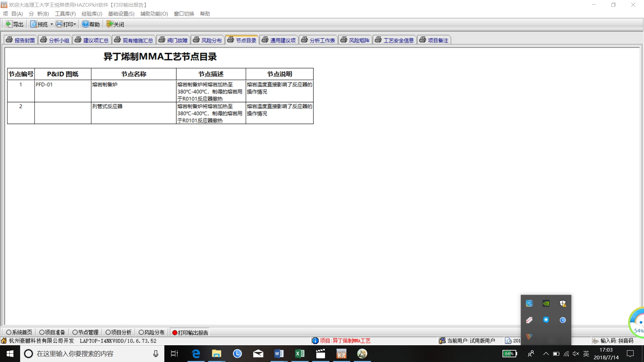Click the 打印 printer toolbar icon
644x362 pixels.
coord(59,24)
